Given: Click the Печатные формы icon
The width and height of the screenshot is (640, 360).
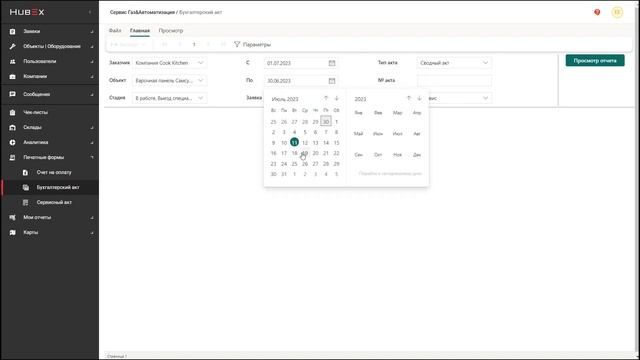Looking at the screenshot, I should click(x=12, y=158).
